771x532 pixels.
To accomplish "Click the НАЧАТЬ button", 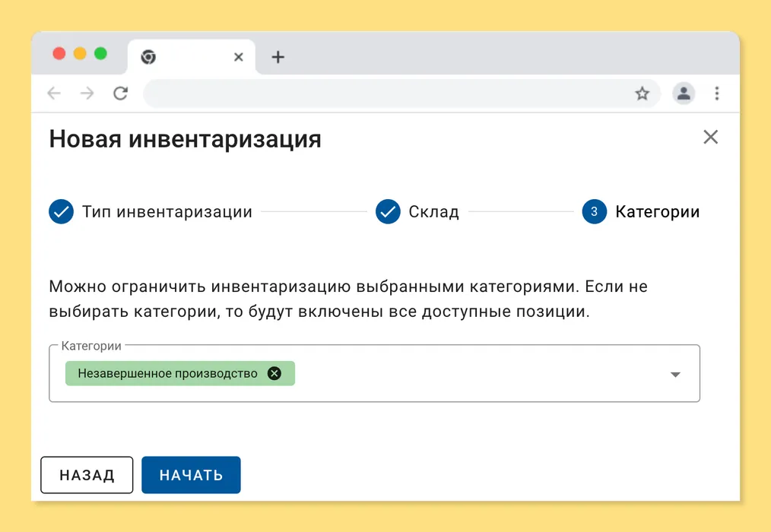I will pyautogui.click(x=192, y=475).
